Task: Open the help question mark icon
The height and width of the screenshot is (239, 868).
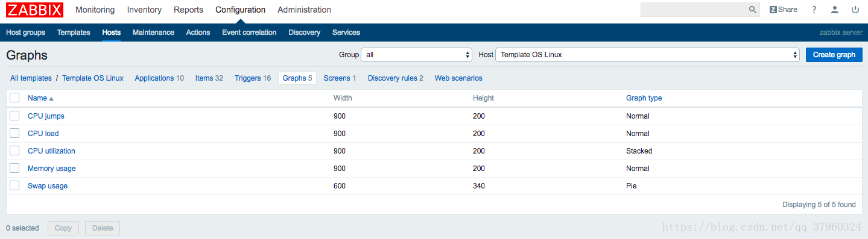Action: pyautogui.click(x=814, y=10)
